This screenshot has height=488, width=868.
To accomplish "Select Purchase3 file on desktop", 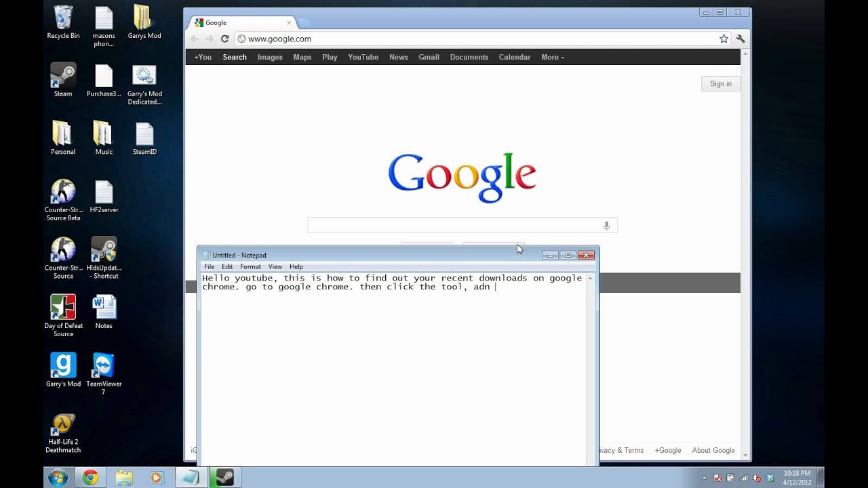I will pos(104,80).
